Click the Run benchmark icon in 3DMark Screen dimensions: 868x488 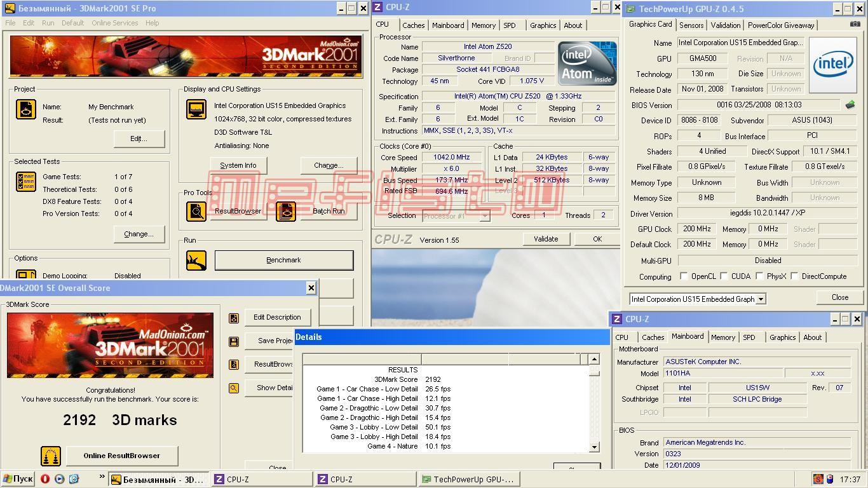pos(196,261)
